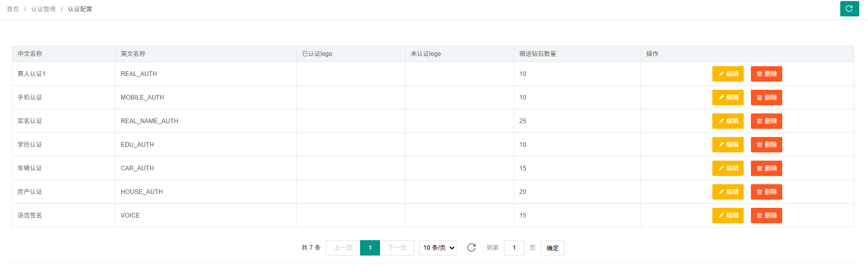Click 下一页 next page button
868x274 pixels.
[397, 248]
